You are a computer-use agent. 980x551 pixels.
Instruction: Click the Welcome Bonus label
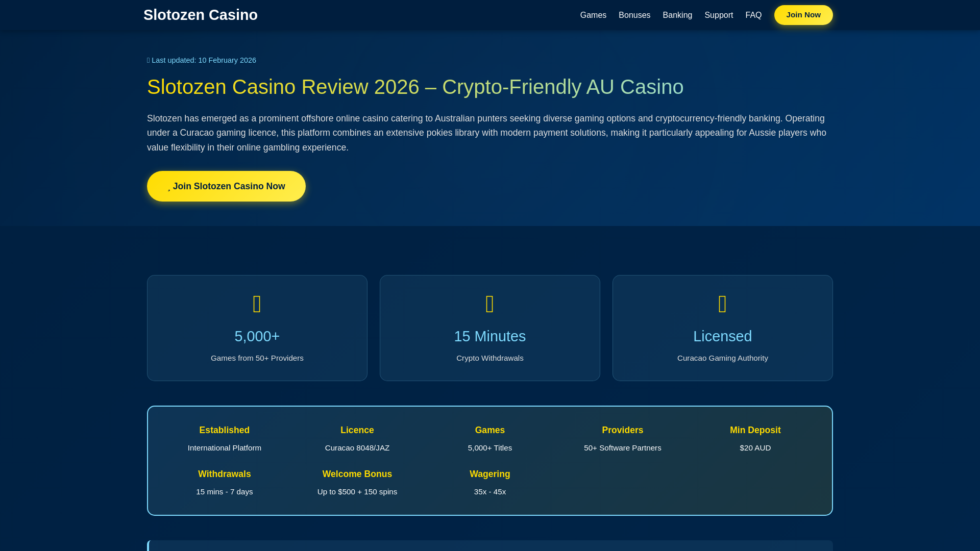(x=357, y=474)
